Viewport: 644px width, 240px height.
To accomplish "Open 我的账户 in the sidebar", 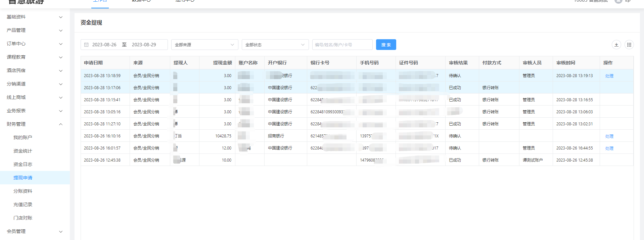I will click(x=23, y=137).
